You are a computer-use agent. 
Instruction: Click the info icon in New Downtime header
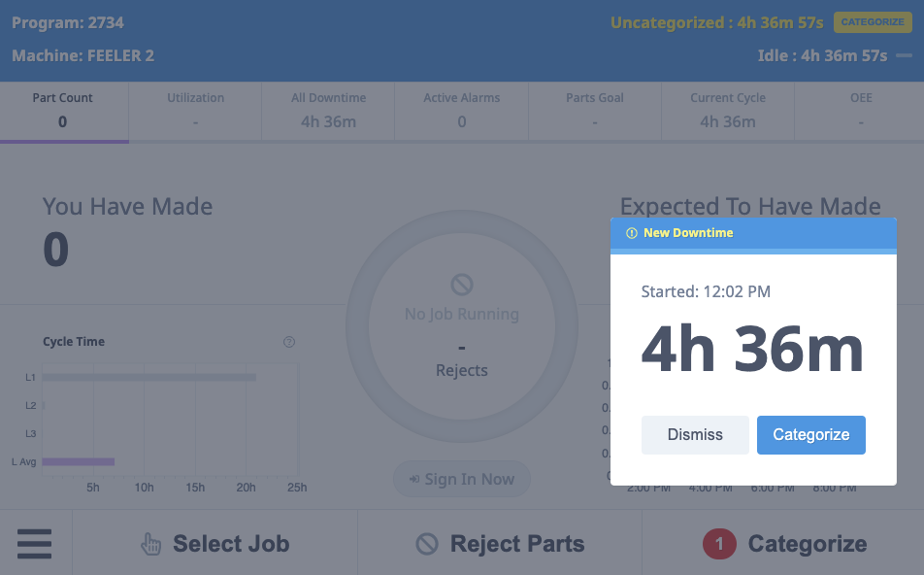point(631,233)
